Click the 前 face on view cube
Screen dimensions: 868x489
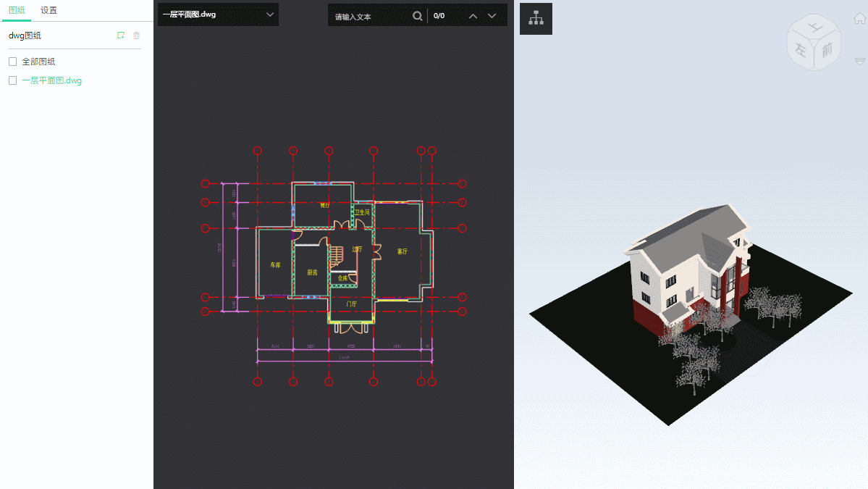826,48
